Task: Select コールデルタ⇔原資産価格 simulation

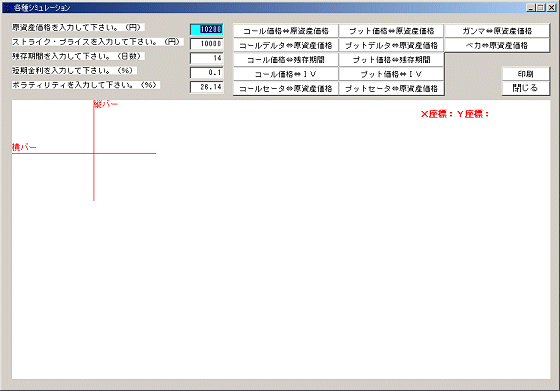Action: point(286,45)
